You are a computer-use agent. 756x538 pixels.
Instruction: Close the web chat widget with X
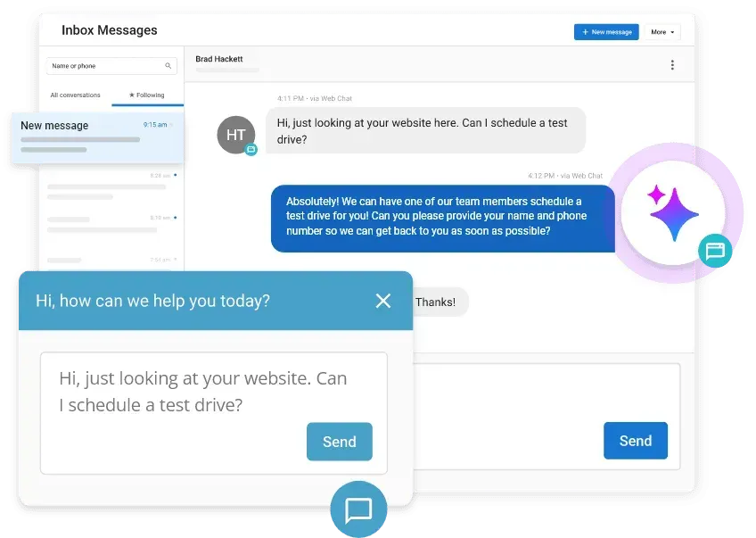(383, 301)
